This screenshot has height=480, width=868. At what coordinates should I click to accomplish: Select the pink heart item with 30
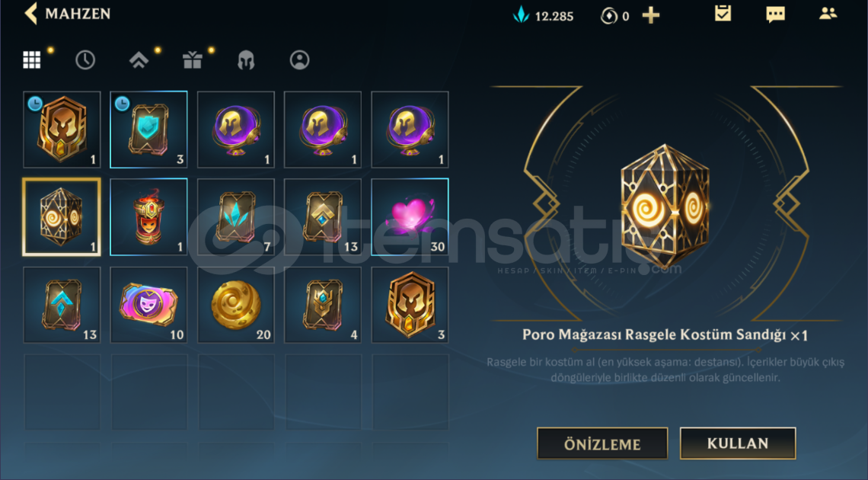(410, 217)
